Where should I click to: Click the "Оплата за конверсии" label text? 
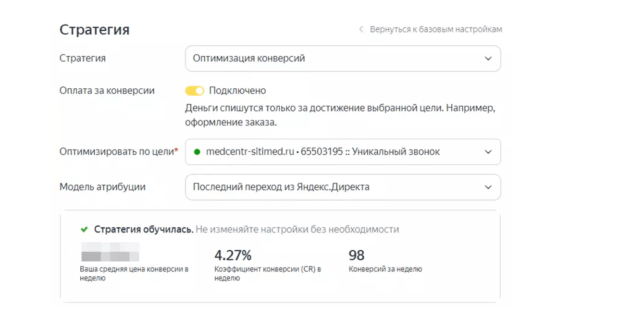click(107, 91)
